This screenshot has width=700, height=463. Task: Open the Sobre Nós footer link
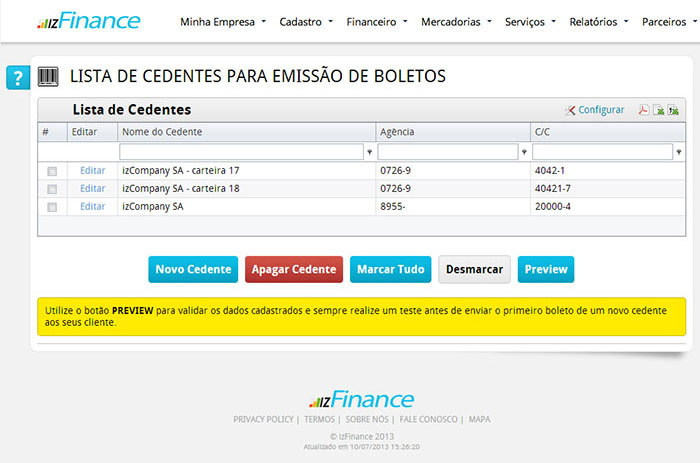click(x=367, y=419)
